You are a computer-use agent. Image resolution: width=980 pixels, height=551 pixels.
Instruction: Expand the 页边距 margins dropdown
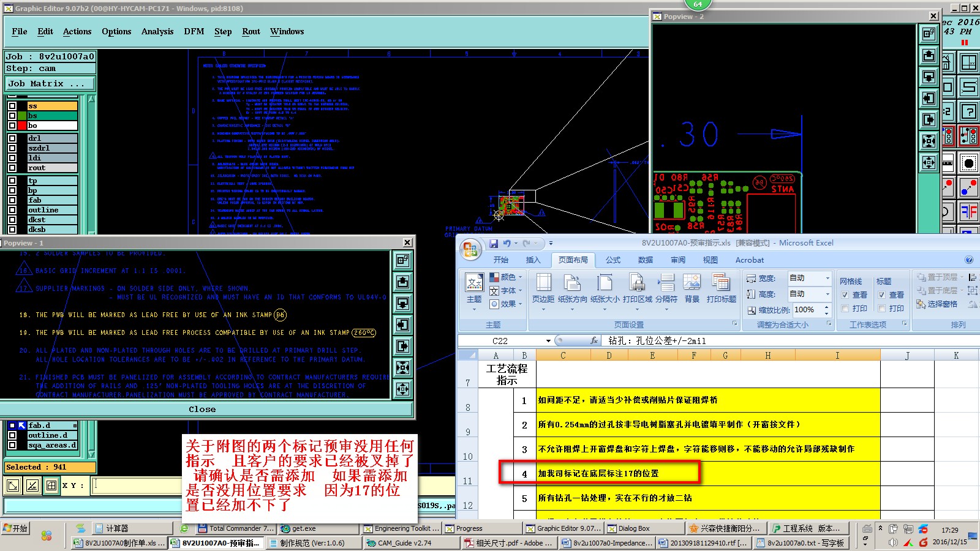point(543,309)
